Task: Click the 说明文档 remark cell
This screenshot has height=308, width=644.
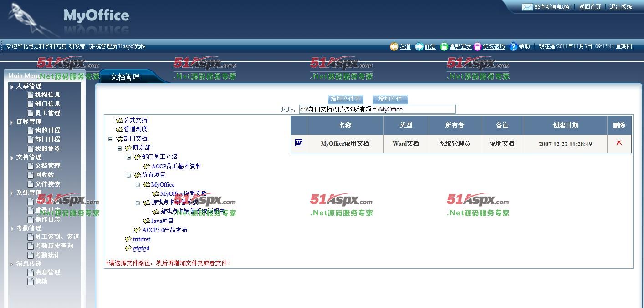Action: 502,143
